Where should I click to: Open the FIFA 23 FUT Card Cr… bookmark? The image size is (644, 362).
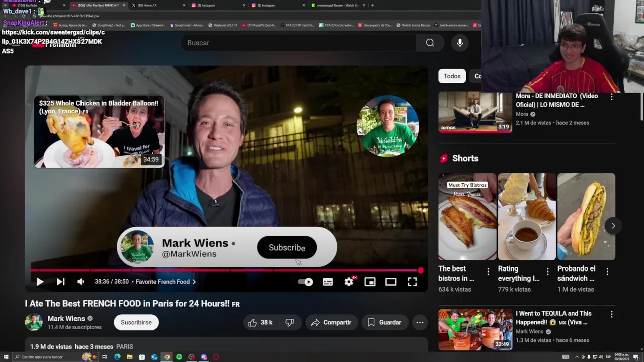click(297, 25)
